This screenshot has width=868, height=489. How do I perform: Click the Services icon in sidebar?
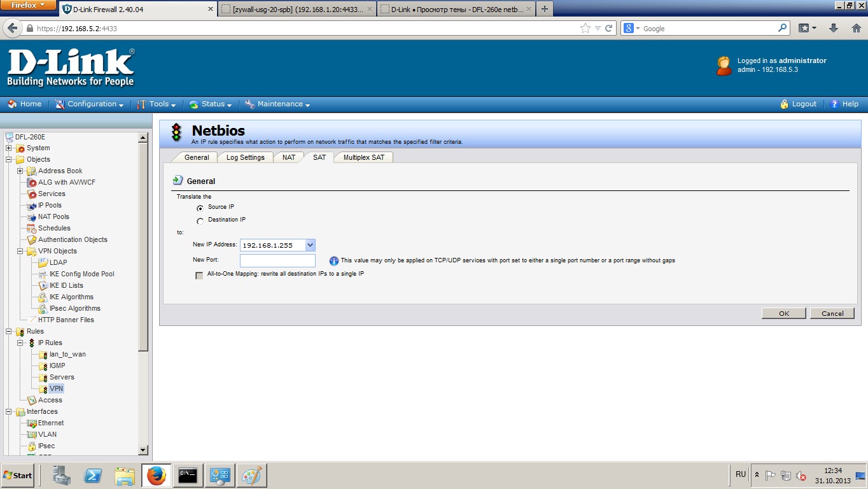32,194
